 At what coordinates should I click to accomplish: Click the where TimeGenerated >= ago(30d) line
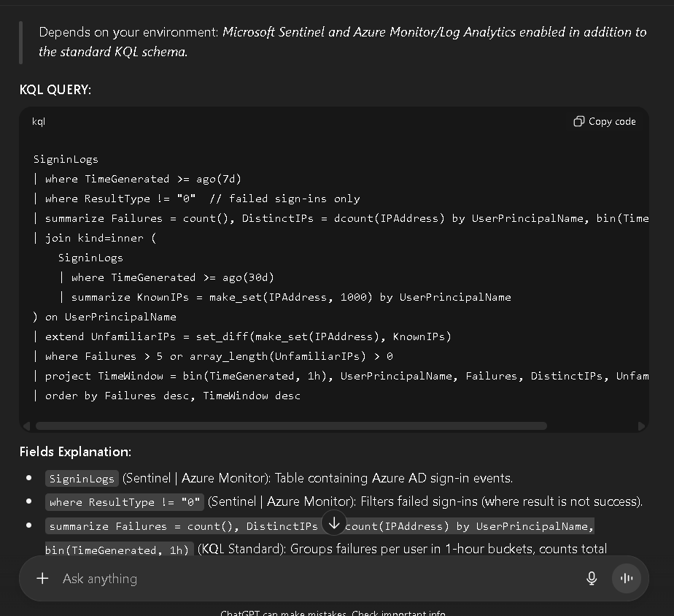167,277
